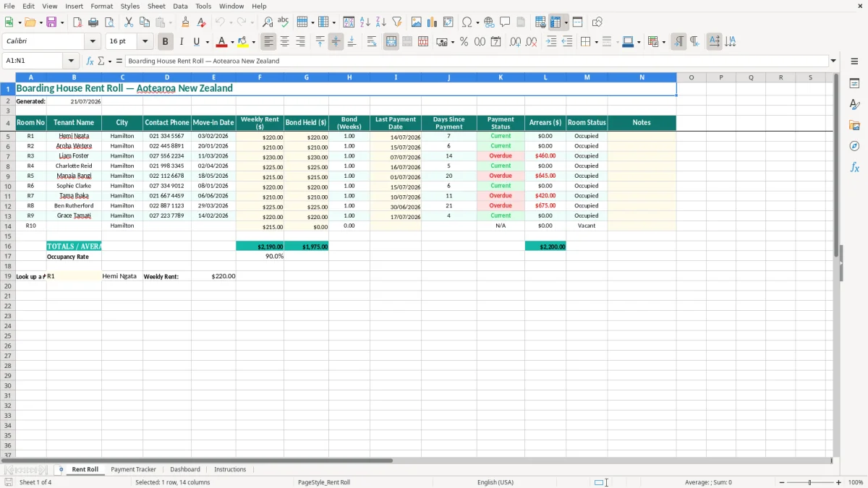Insert a chart
The width and height of the screenshot is (868, 488).
click(433, 22)
